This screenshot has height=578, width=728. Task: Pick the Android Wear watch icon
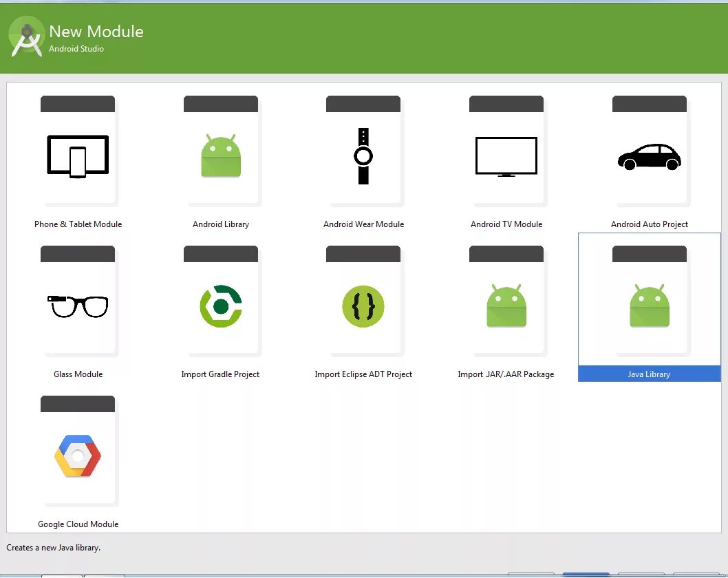(x=363, y=156)
